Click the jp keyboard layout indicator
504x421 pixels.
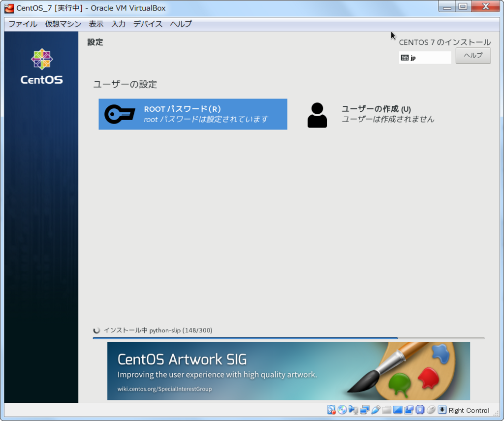pos(425,58)
